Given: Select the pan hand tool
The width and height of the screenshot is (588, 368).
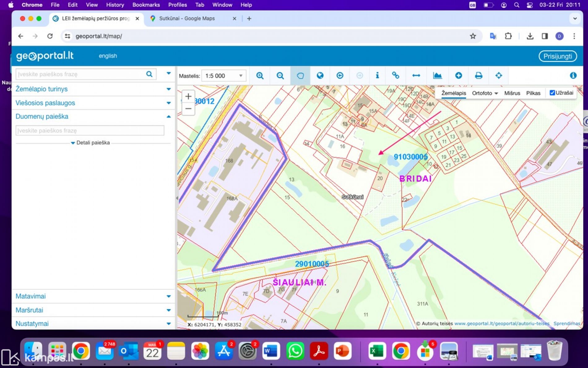Looking at the screenshot, I should 300,76.
